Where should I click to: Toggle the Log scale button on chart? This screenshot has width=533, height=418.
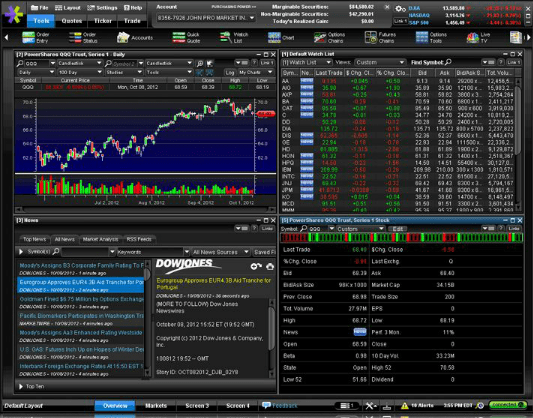pos(230,72)
